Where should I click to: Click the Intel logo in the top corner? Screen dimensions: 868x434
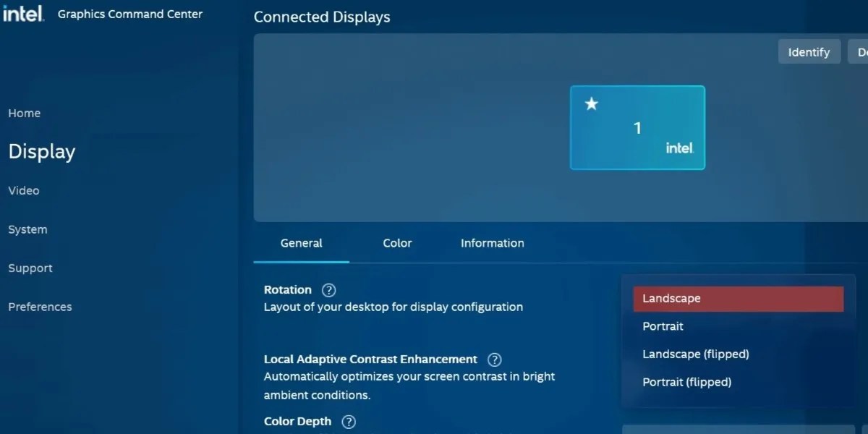pyautogui.click(x=23, y=13)
